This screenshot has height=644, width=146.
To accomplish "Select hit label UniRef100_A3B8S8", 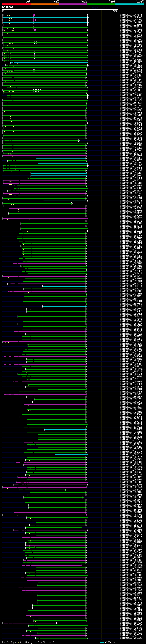I will coord(131,75).
